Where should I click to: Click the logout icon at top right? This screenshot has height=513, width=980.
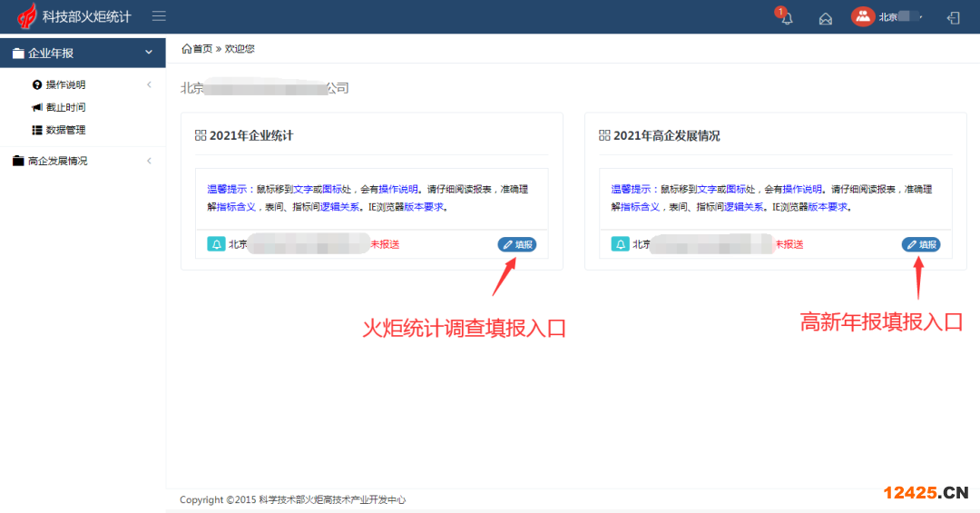click(953, 17)
